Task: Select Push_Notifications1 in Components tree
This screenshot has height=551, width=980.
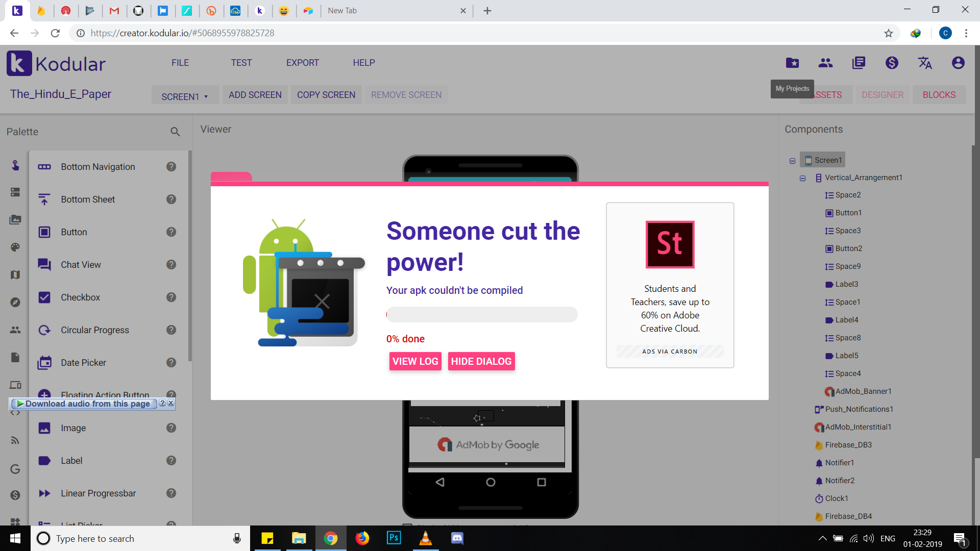Action: point(854,409)
